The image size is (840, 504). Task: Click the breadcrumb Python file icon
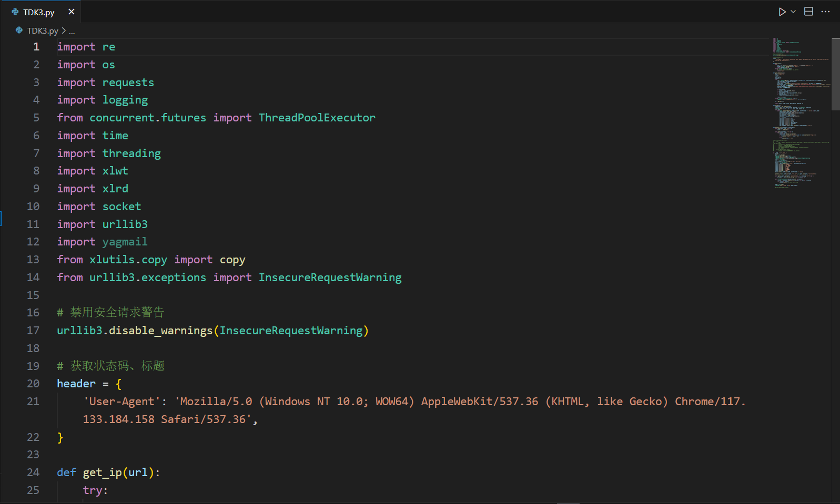[19, 31]
